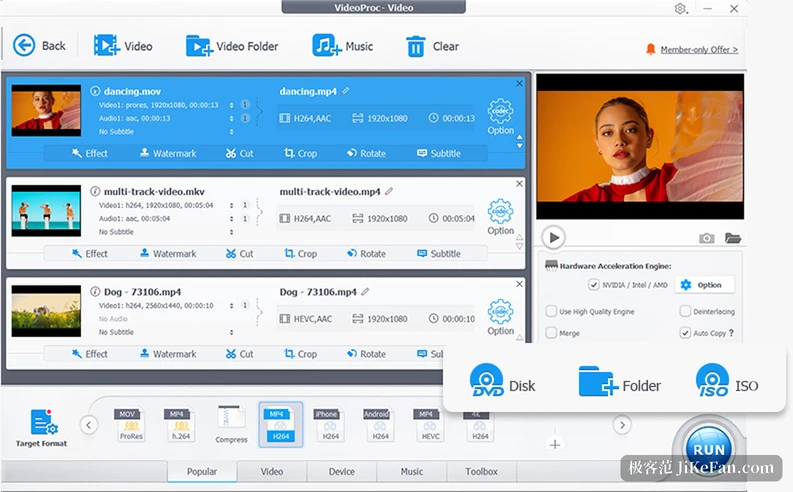Viewport: 793px width, 492px height.
Task: Move dancing.mov down with arrow
Action: point(519,146)
